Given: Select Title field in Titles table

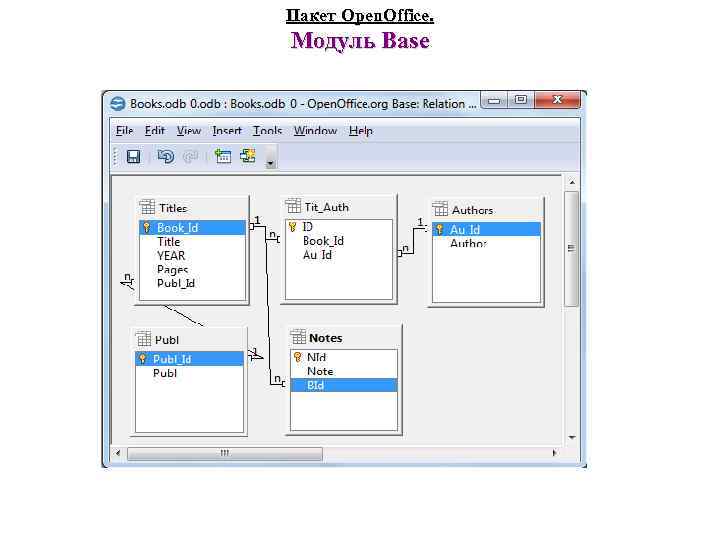Looking at the screenshot, I should click(192, 242).
